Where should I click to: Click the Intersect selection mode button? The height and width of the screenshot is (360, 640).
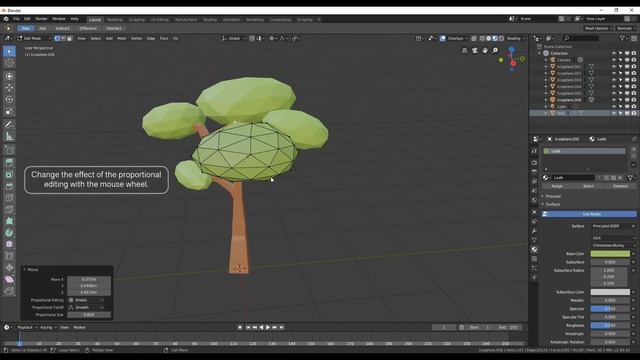point(114,29)
